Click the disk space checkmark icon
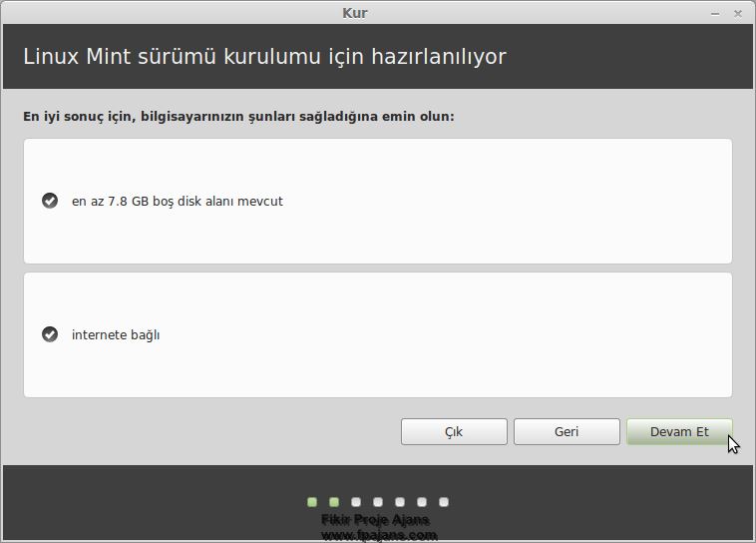The image size is (756, 543). 50,201
